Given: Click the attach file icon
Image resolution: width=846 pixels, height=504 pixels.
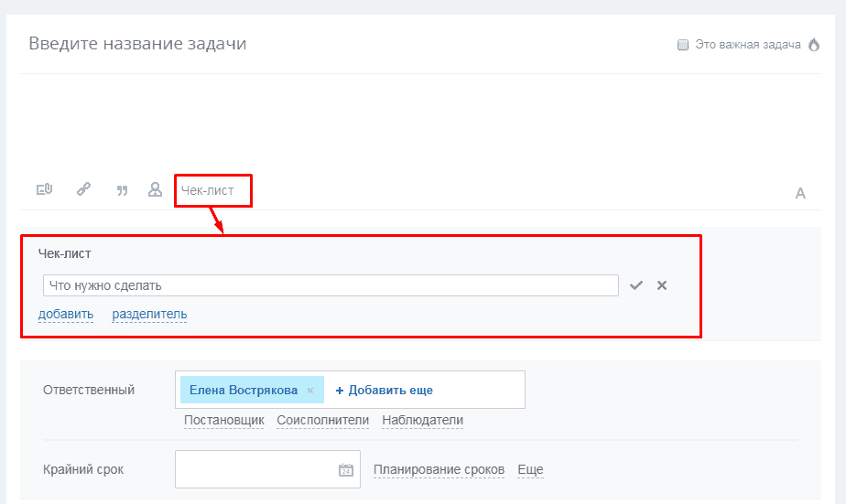Looking at the screenshot, I should tap(44, 189).
